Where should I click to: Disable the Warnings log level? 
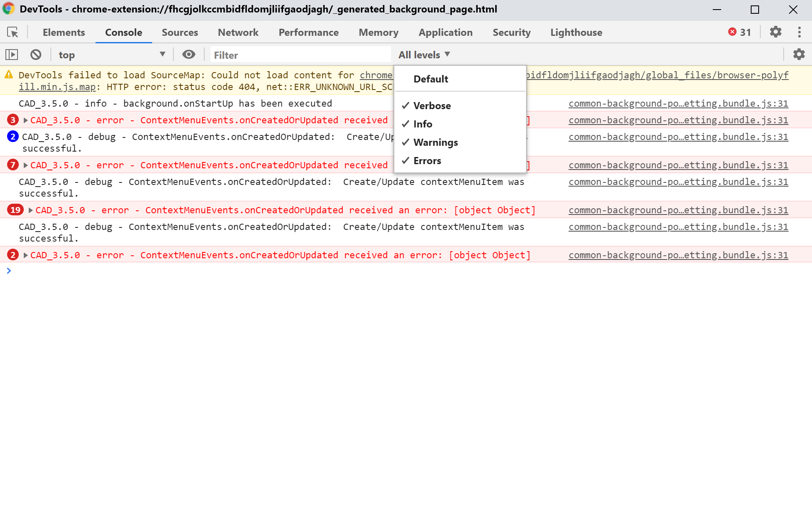[x=435, y=142]
